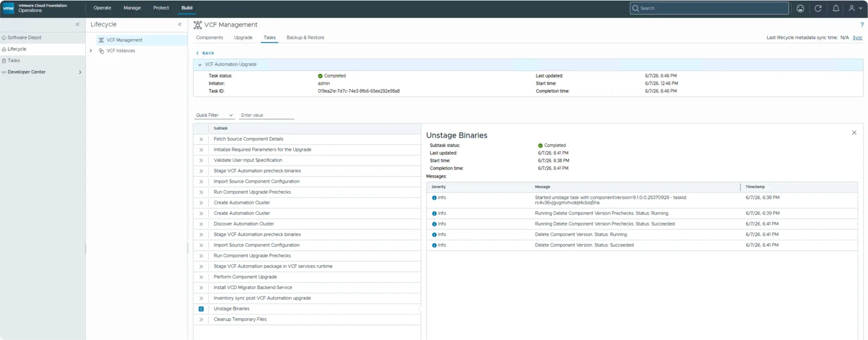Screen dimensions: 868x340
Task: Click 'Delete Component Version. Status: Running' message
Action: click(581, 235)
